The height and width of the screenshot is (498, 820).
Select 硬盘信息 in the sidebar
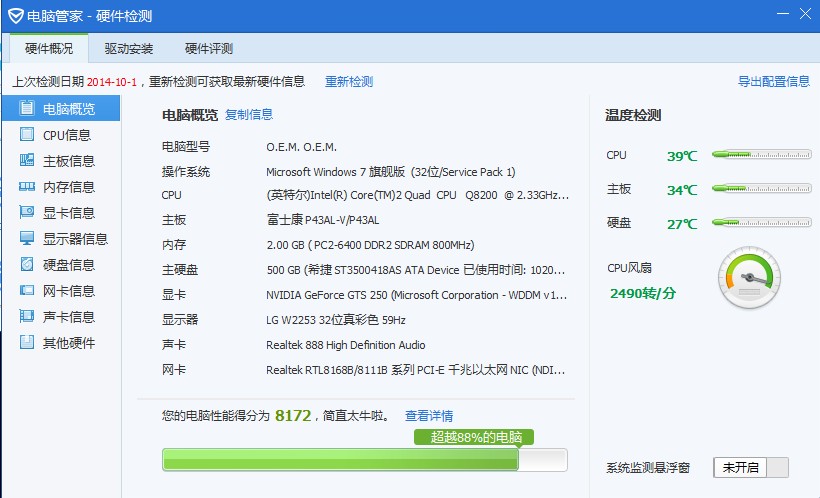(x=61, y=265)
